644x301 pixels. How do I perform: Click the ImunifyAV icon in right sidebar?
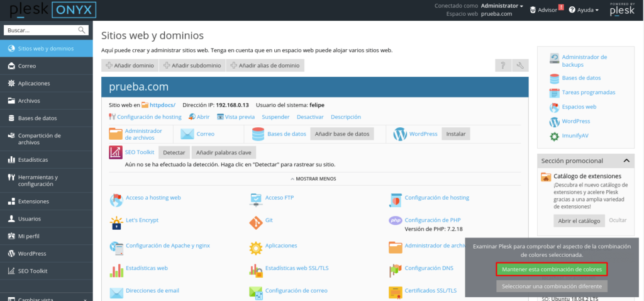[554, 136]
